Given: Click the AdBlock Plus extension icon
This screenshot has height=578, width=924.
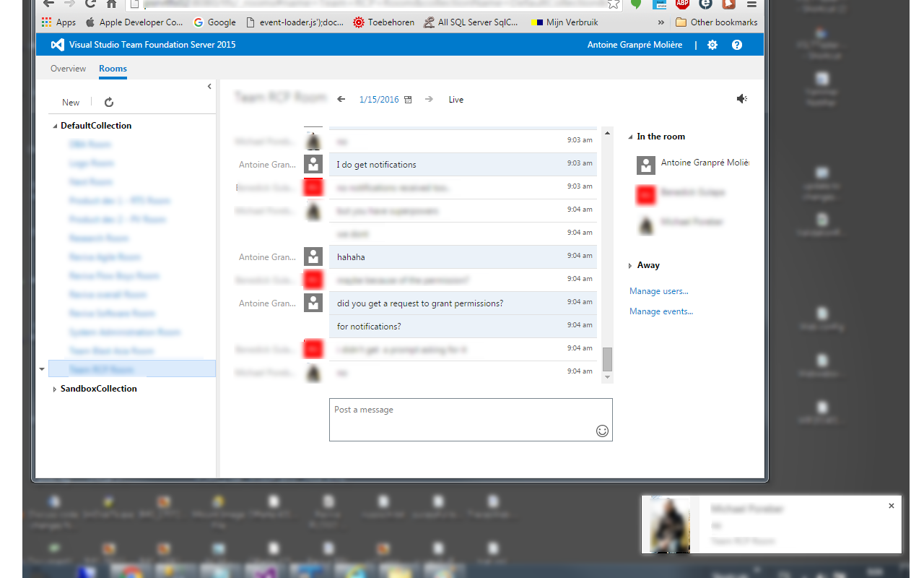Looking at the screenshot, I should pos(682,4).
